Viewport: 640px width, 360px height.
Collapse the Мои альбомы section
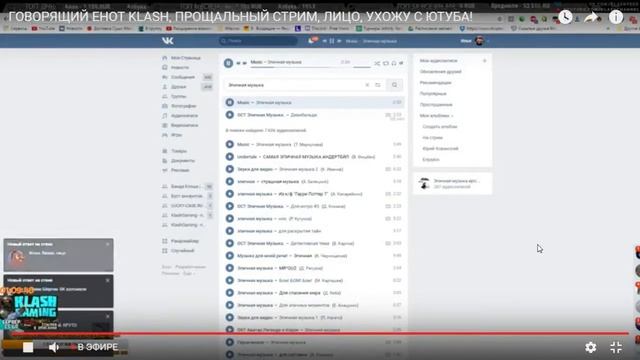coord(436,116)
